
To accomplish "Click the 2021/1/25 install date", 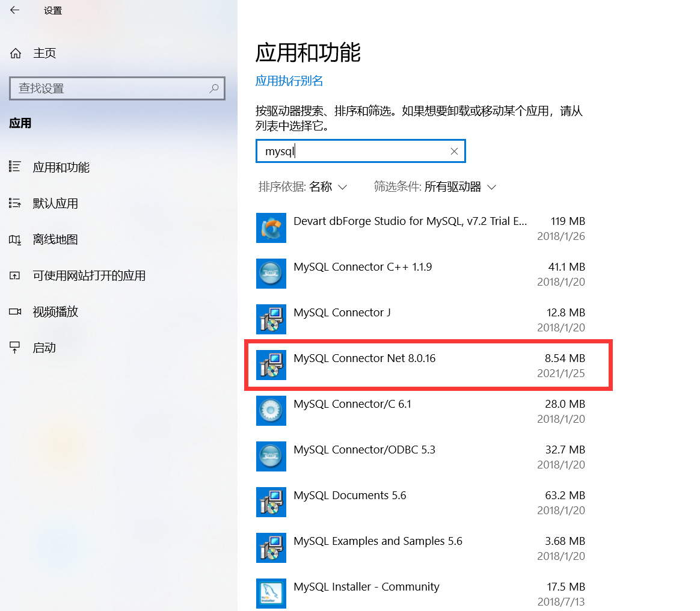I will 561,373.
